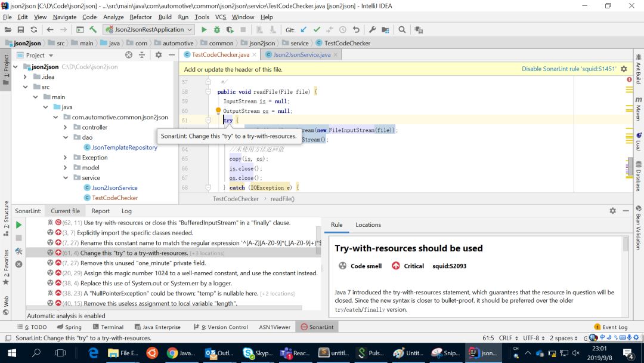Screen dimensions: 644x363
Task: Collapse the dao folder in project tree
Action: coord(66,137)
